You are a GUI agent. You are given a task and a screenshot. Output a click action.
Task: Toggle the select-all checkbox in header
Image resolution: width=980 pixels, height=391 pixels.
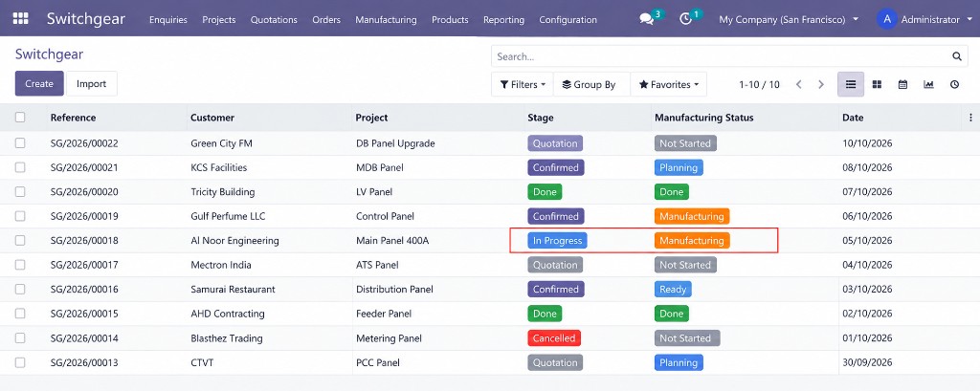coord(20,118)
